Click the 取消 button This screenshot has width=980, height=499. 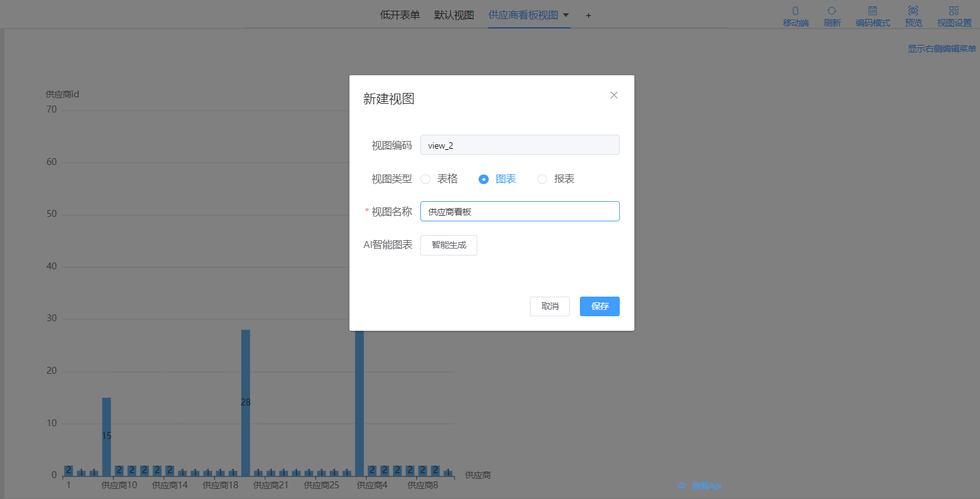point(550,306)
